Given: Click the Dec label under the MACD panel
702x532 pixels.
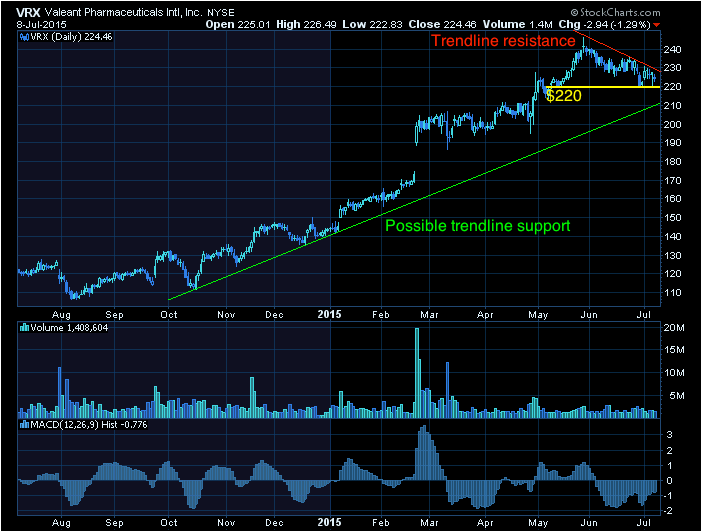Looking at the screenshot, I should pos(274,523).
